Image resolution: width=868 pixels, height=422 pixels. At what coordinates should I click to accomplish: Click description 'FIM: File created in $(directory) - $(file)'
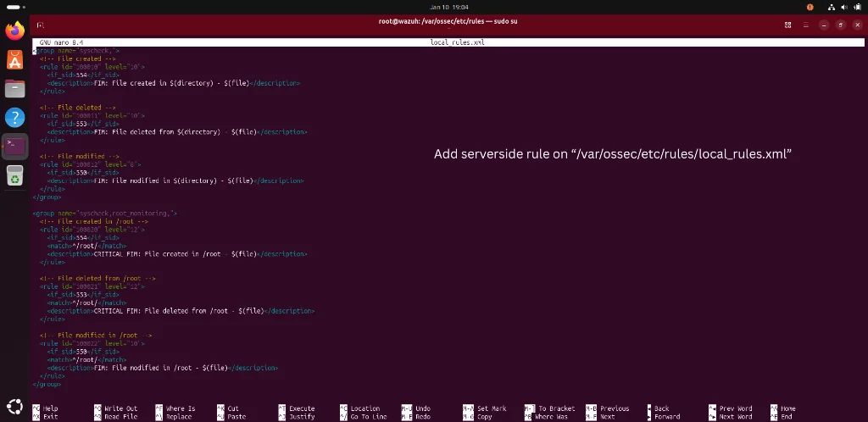click(x=173, y=83)
